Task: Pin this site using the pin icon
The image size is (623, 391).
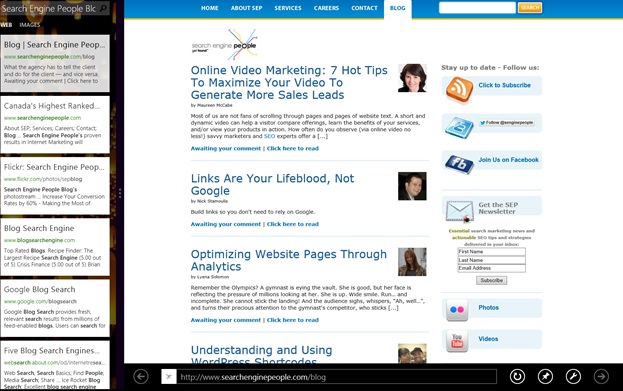Action: pos(545,376)
